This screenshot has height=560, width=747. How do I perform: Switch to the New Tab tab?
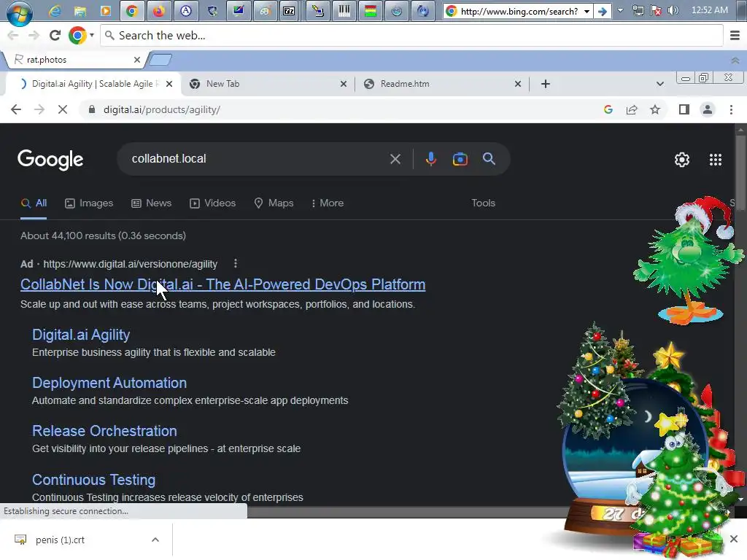click(x=268, y=84)
